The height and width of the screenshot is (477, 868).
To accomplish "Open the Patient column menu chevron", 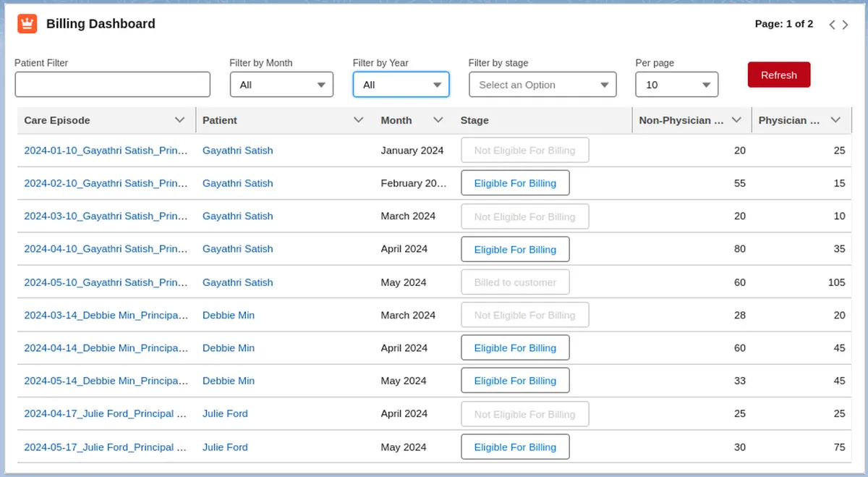I will coord(358,120).
